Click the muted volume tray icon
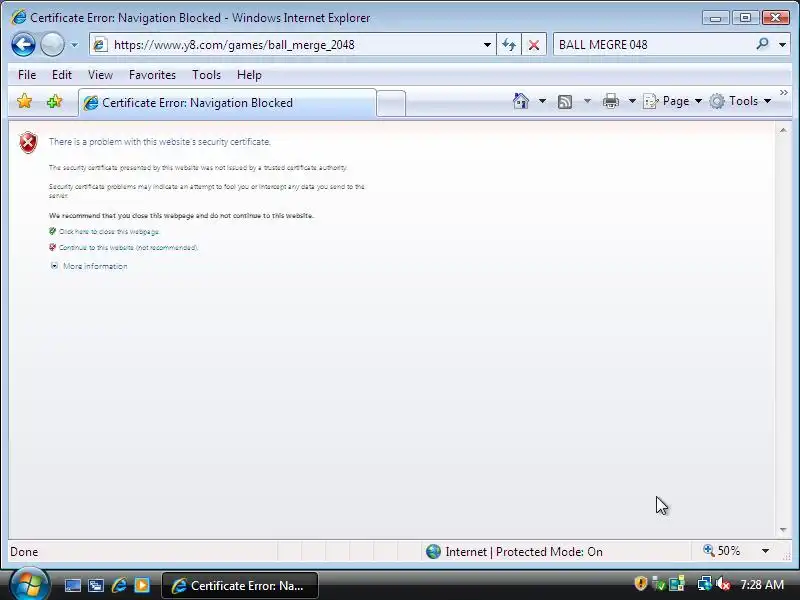 [x=723, y=584]
